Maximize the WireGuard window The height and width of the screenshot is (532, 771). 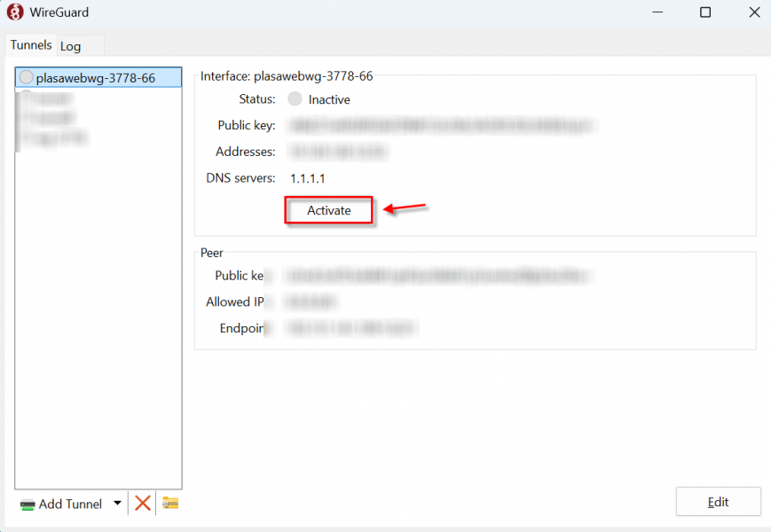click(705, 12)
